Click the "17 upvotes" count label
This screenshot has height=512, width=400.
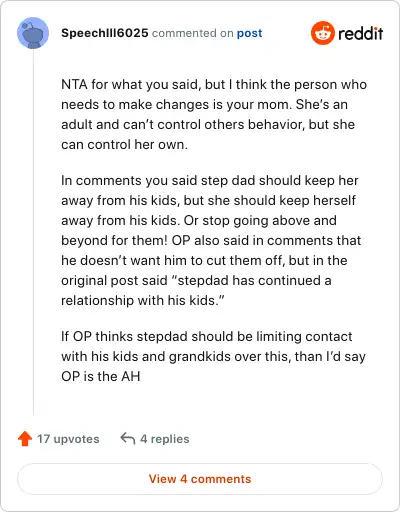[68, 439]
